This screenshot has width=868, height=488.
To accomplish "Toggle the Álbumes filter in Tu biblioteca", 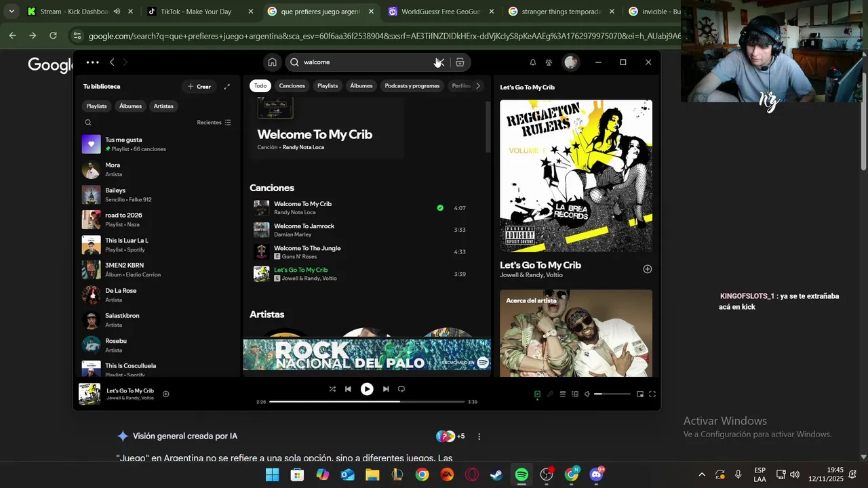I will [130, 106].
